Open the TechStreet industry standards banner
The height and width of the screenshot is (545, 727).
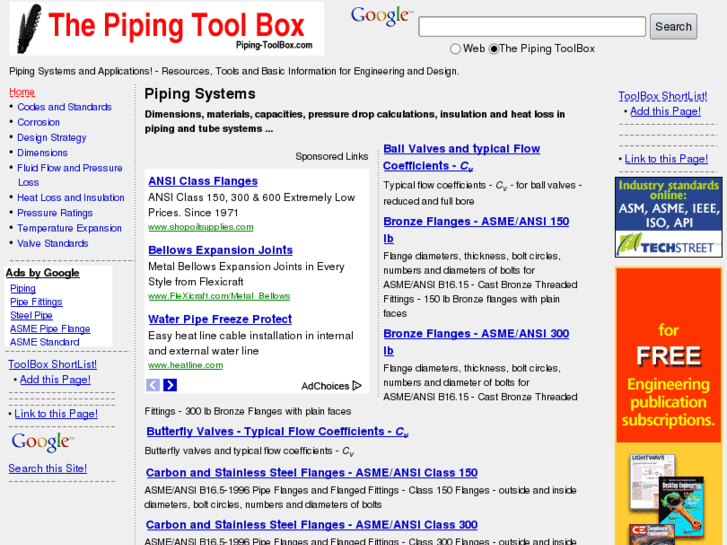[669, 217]
